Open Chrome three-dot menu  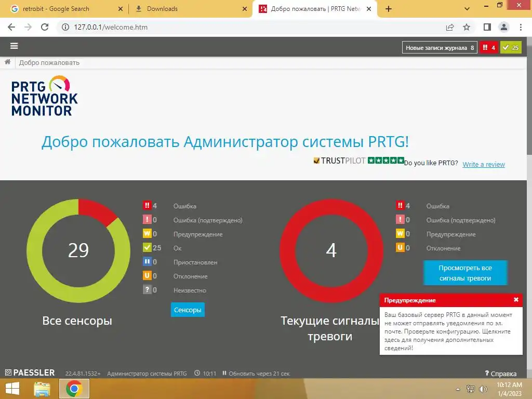(x=521, y=27)
